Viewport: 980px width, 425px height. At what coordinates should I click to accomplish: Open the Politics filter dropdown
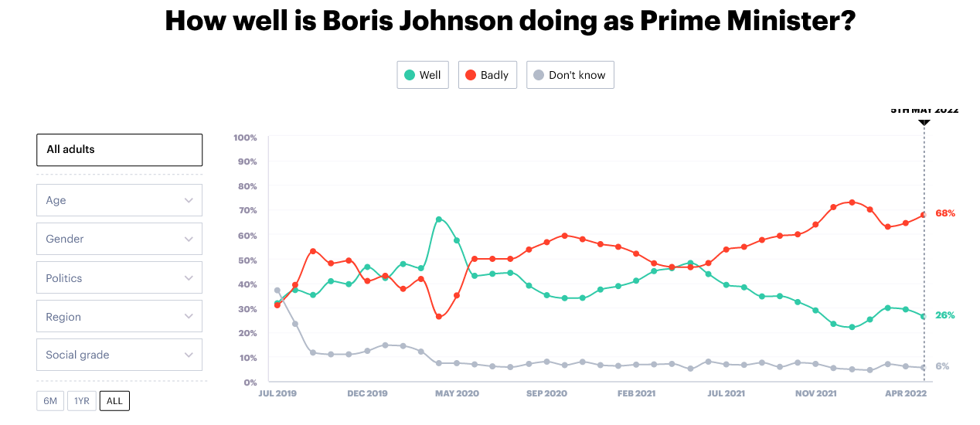tap(119, 278)
